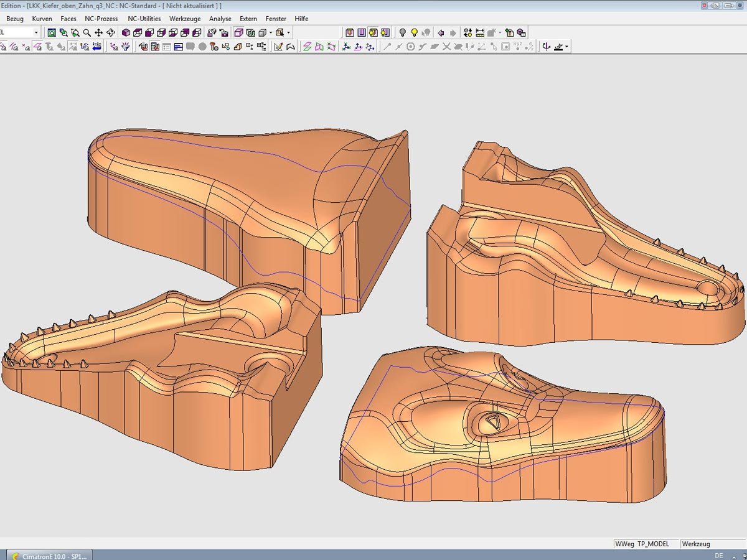Open the Fenster menu
Image resolution: width=747 pixels, height=560 pixels.
[x=276, y=19]
